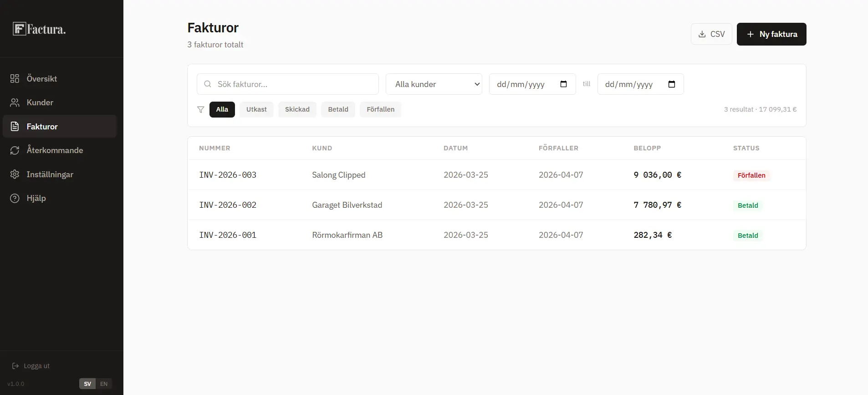This screenshot has width=868, height=395.
Task: Switch language to EN
Action: (x=104, y=384)
